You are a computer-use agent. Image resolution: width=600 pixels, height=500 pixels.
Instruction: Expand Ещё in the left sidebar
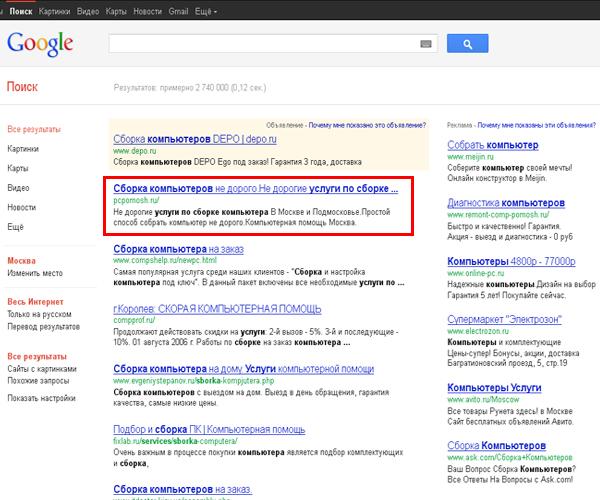pos(15,227)
